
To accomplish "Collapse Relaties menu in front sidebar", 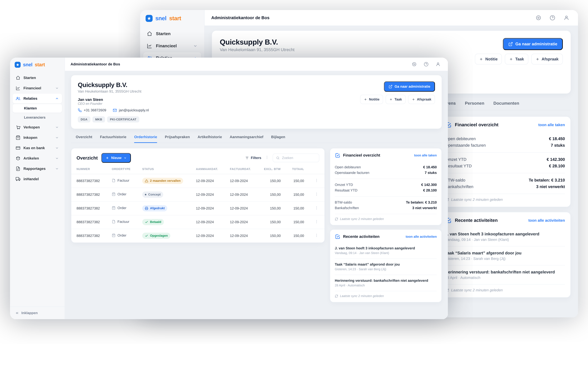I will coord(37,98).
